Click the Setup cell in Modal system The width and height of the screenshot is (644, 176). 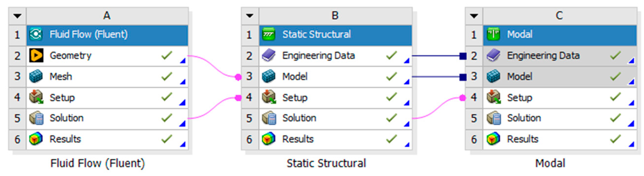click(x=520, y=97)
